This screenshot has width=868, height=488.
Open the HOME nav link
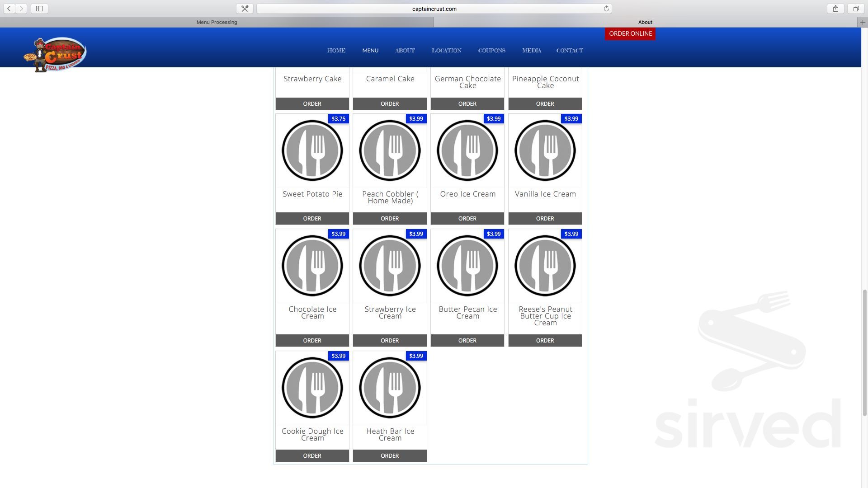click(336, 51)
